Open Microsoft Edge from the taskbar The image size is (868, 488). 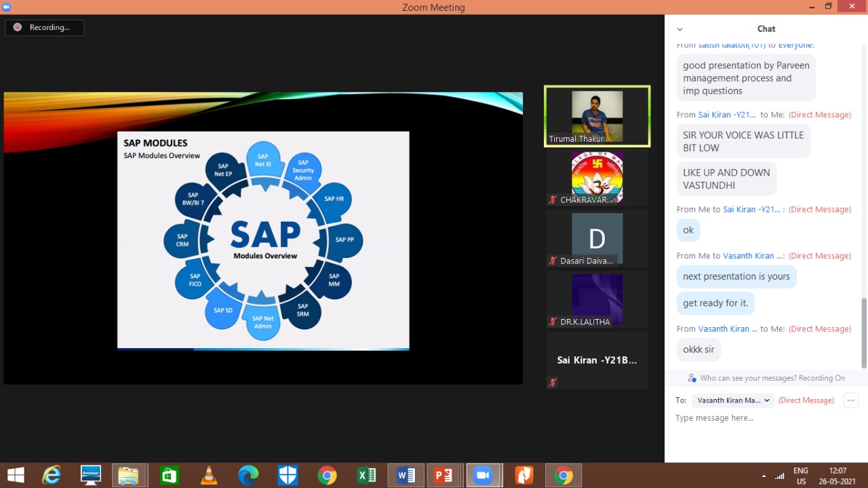(x=248, y=475)
